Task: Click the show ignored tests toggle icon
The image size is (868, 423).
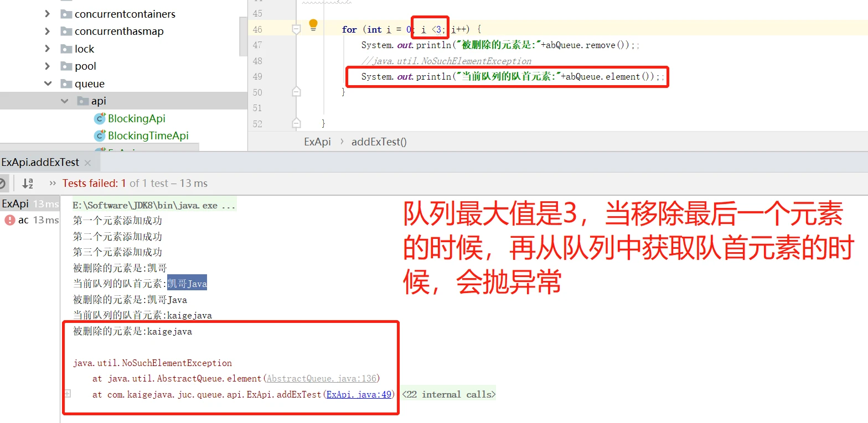Action: point(3,183)
